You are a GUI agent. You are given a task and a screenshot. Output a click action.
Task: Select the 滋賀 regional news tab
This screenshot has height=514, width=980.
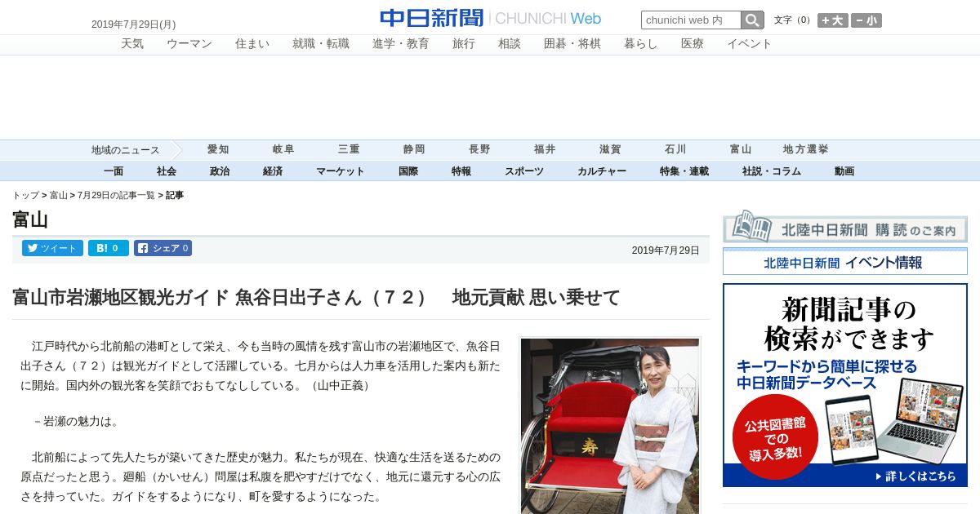pos(610,149)
